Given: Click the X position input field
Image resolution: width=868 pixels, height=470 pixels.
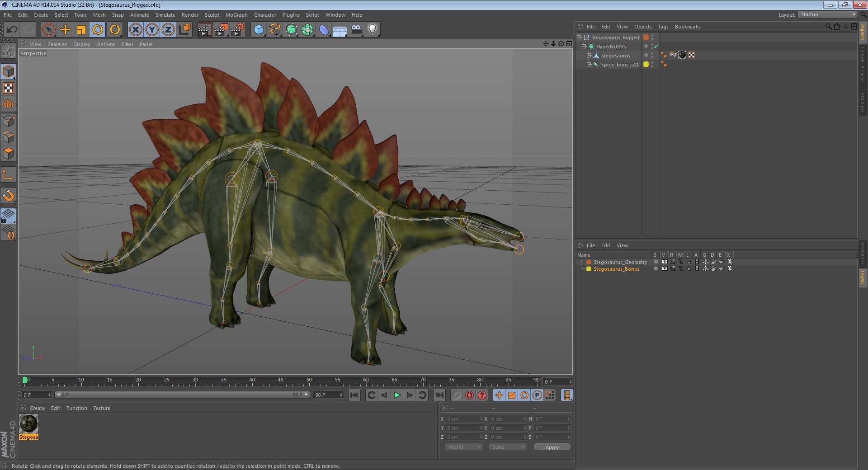Looking at the screenshot, I should (464, 419).
